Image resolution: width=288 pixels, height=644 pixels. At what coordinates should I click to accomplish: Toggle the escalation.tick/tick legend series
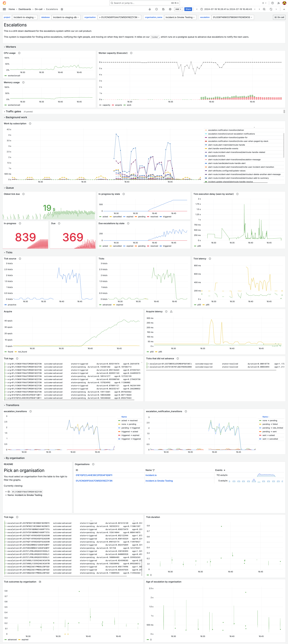[216, 156]
